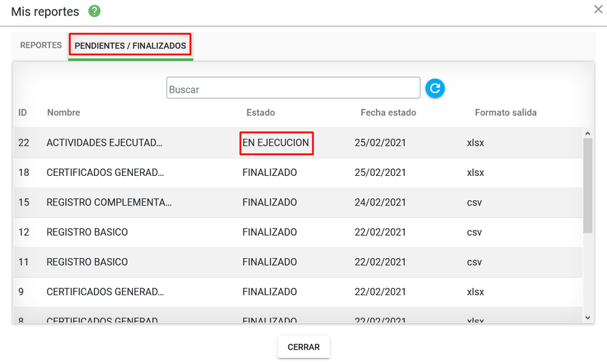Click date 24/02/2021 in row 15
The height and width of the screenshot is (364, 607).
coord(380,202)
